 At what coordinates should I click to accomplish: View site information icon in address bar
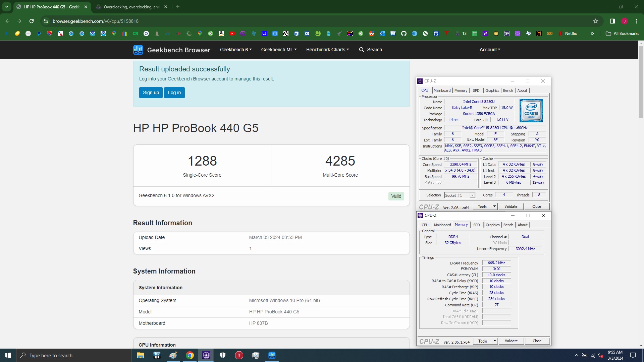(x=46, y=21)
